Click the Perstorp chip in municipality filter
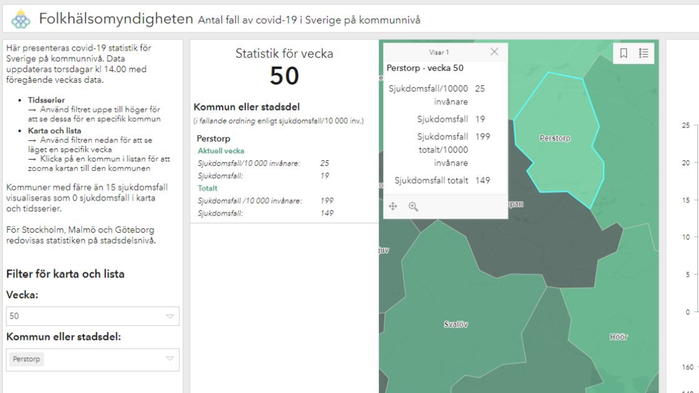Screen dimensions: 699x393 (26, 359)
